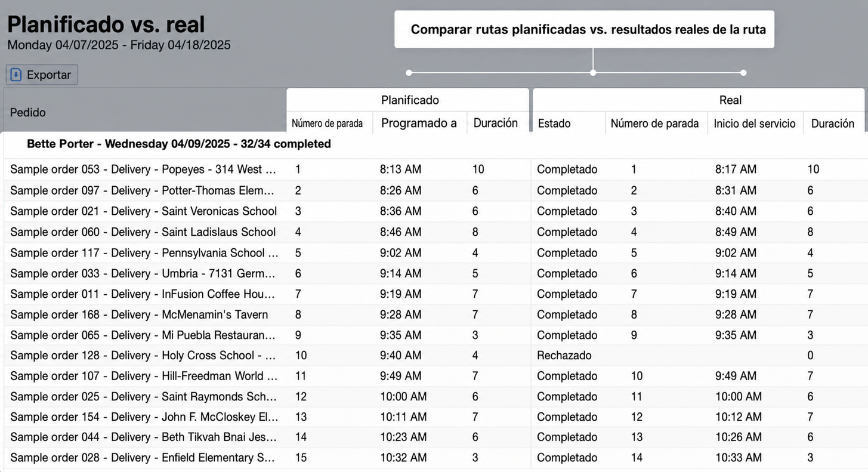Select the Duración header under Real

pyautogui.click(x=833, y=124)
